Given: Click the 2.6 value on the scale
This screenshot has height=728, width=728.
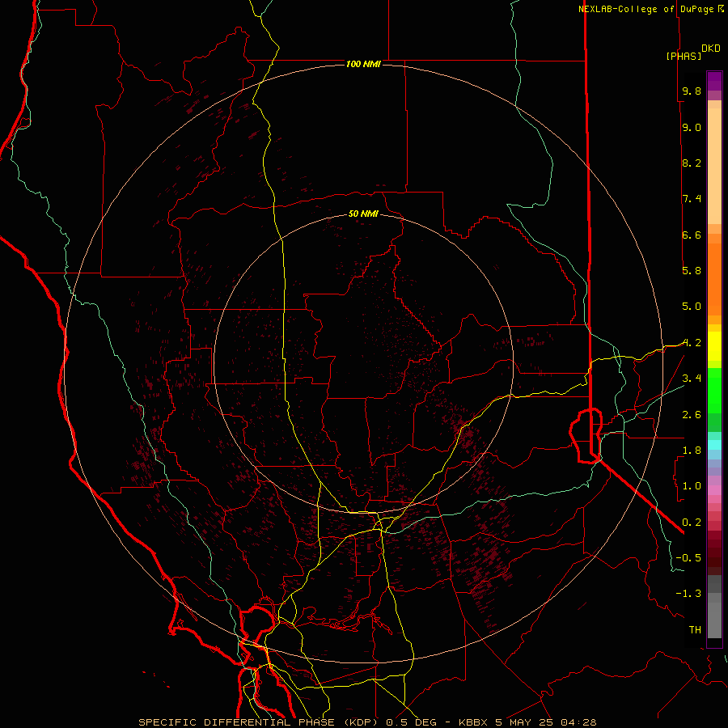Looking at the screenshot, I should click(x=692, y=415).
